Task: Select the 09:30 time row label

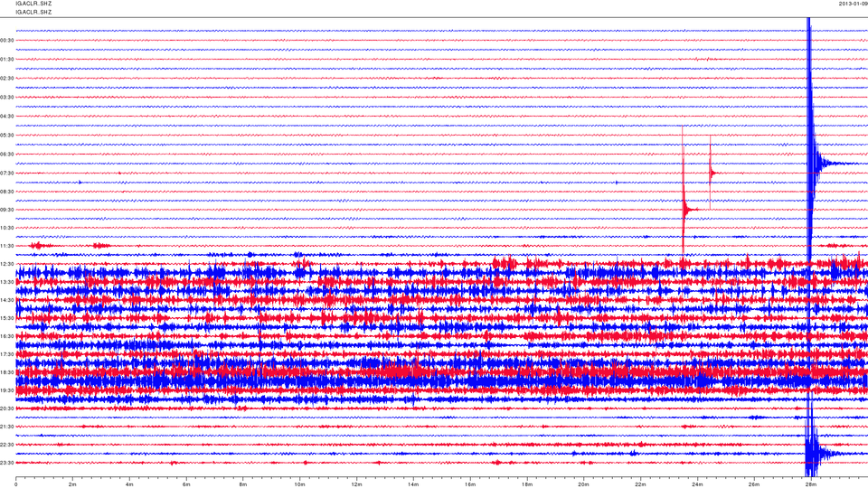Action: [x=6, y=210]
